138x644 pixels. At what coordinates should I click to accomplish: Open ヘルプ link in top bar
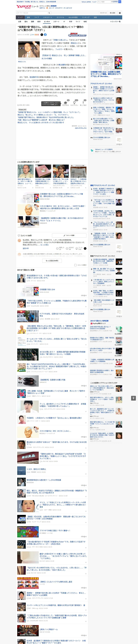(x=94, y=2)
